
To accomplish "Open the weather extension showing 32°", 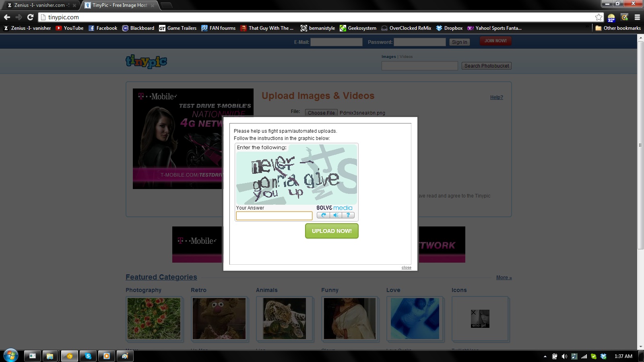I will [611, 17].
